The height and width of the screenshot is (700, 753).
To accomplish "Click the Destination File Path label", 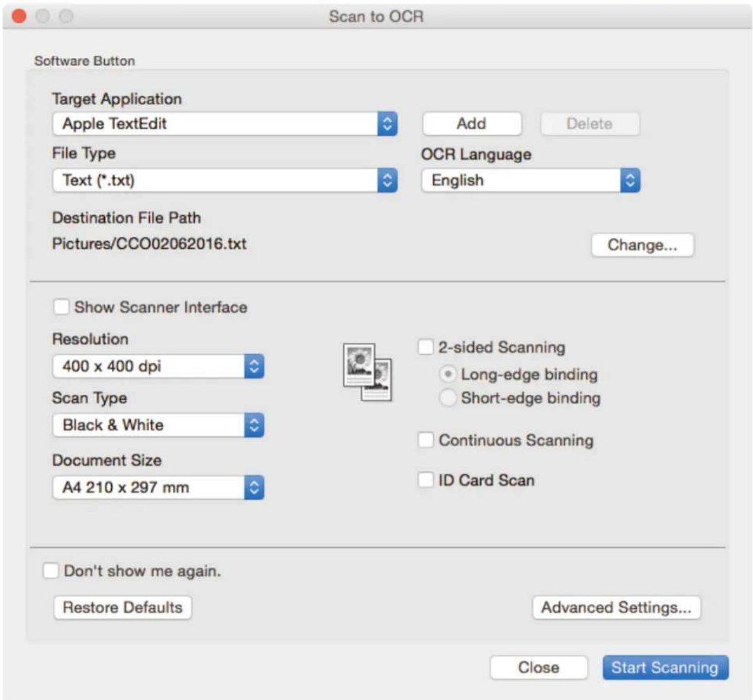I will (x=127, y=218).
